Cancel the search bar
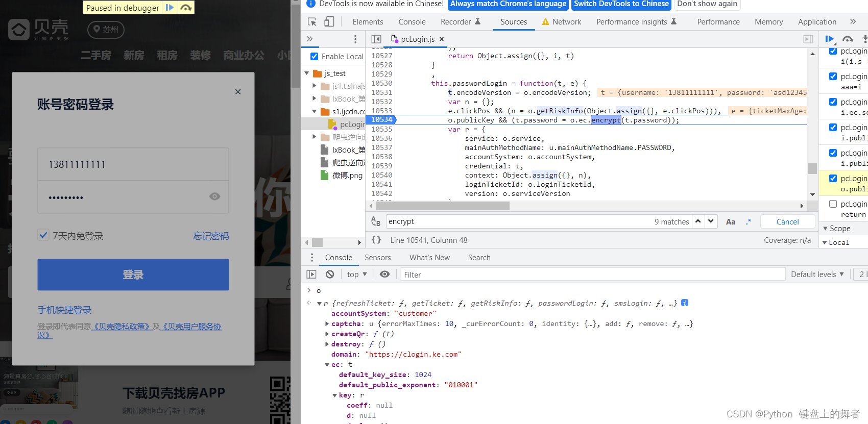The image size is (868, 424). 787,221
